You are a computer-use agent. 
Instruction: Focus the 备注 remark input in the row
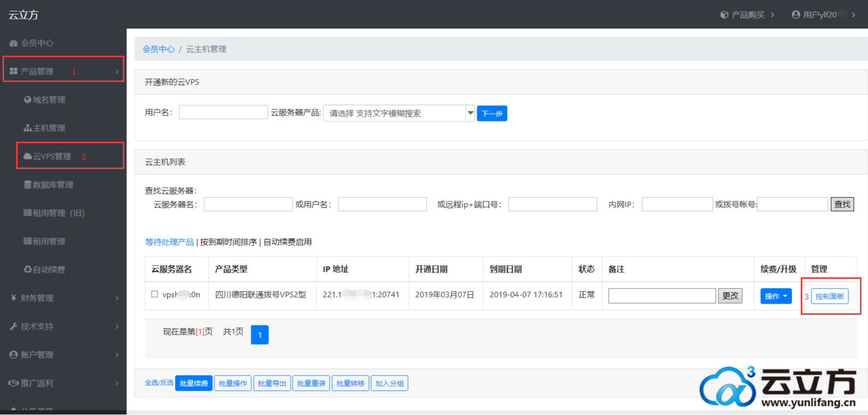(x=662, y=296)
